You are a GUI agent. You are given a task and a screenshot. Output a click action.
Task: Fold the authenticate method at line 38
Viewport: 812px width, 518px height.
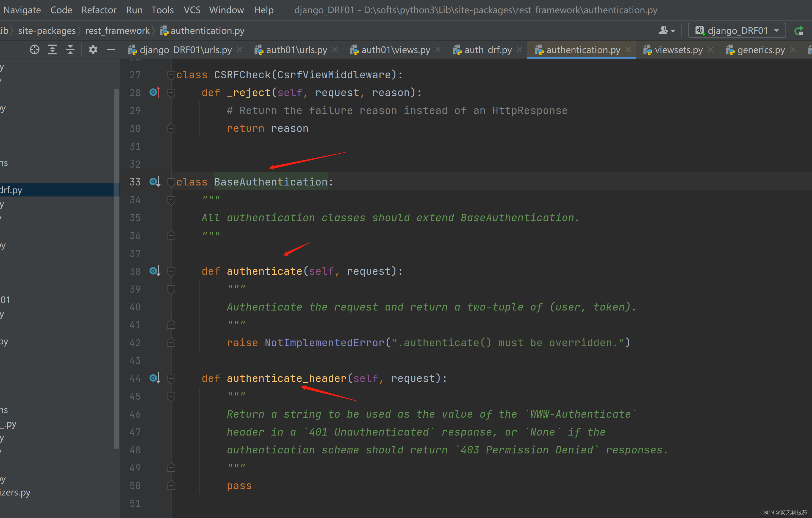(171, 271)
